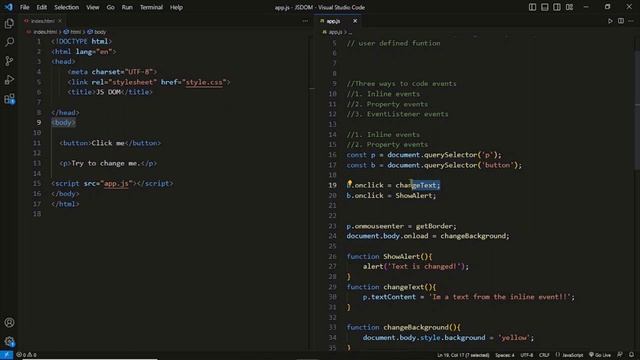Open the style.css link in index.html
The width and height of the screenshot is (640, 360).
(x=204, y=82)
